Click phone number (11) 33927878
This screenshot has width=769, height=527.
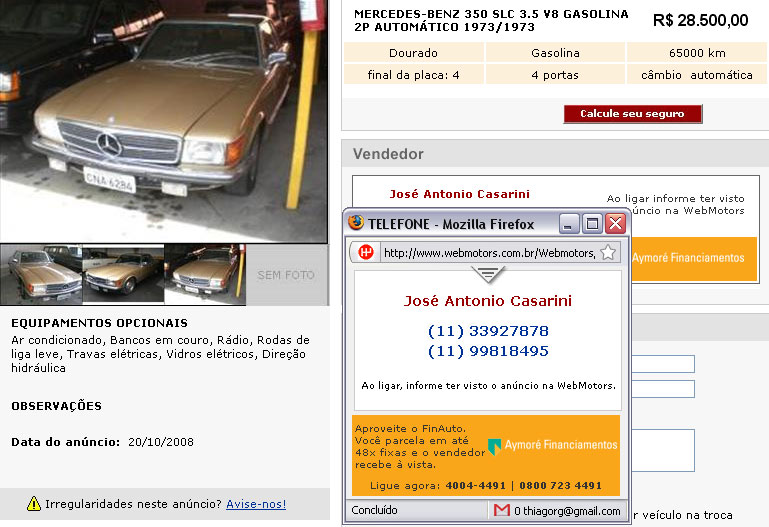(488, 331)
